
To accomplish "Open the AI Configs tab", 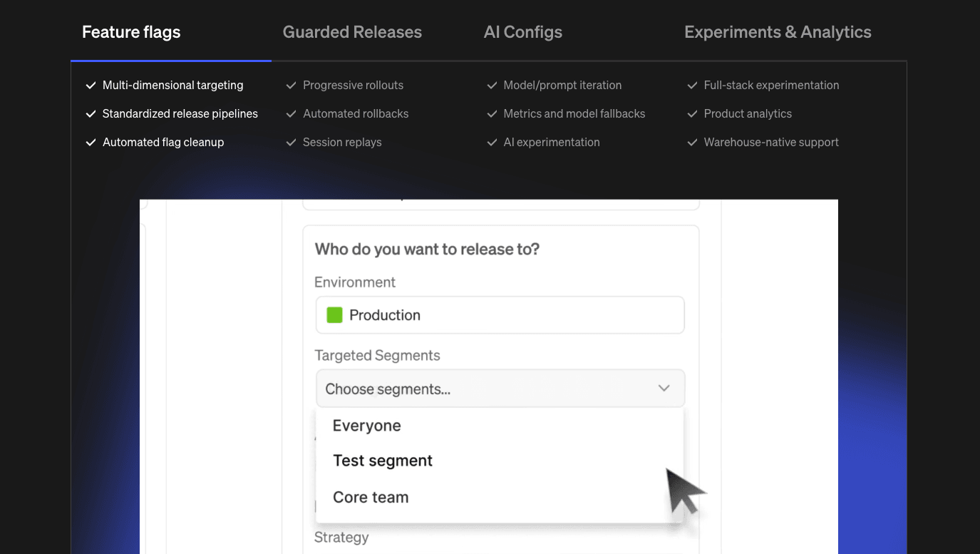I will pos(522,32).
